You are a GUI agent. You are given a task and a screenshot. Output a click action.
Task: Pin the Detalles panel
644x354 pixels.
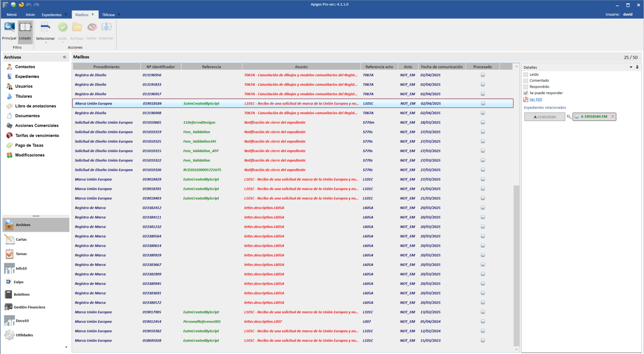click(x=637, y=67)
